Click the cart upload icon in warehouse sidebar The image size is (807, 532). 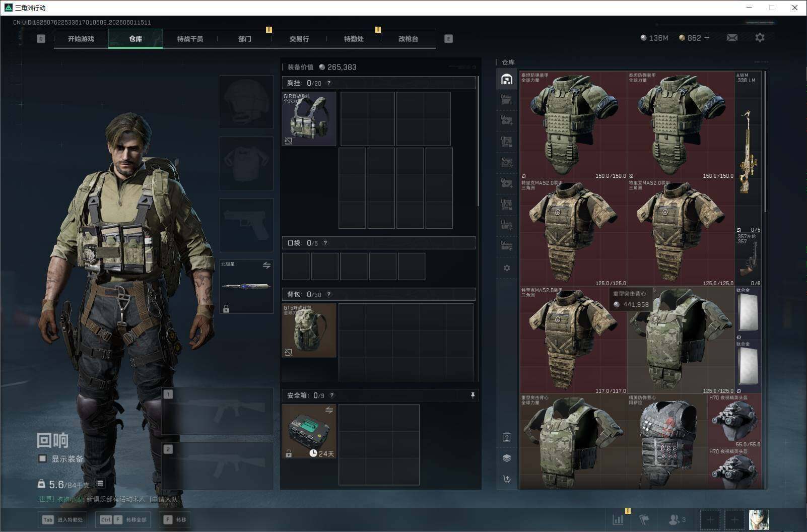pos(507,479)
